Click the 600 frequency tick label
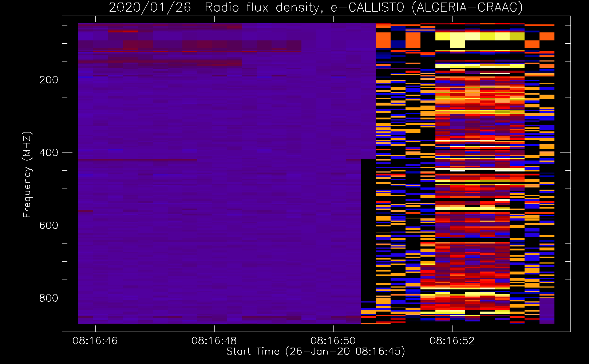Viewport: 589px width, 364px height. (x=49, y=225)
